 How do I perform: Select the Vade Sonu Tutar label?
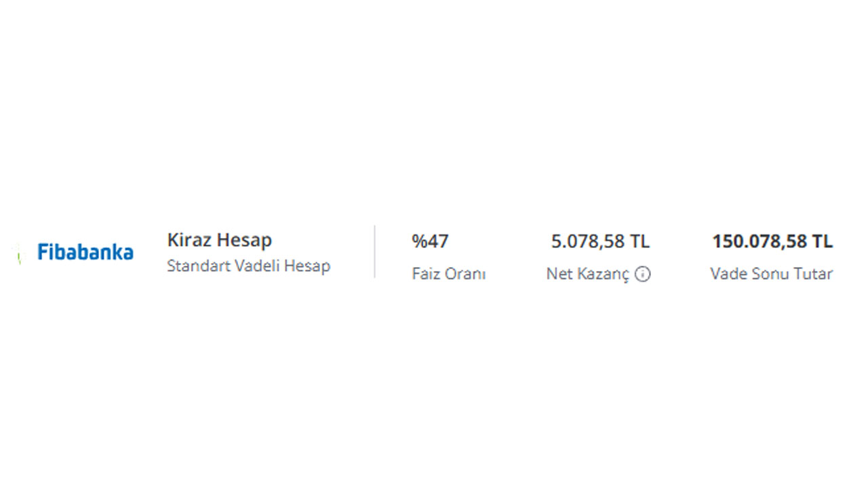click(772, 274)
